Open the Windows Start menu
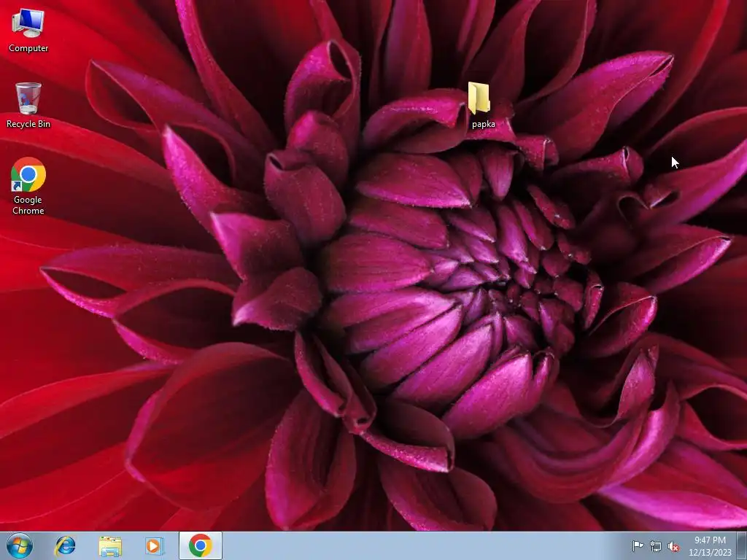This screenshot has height=560, width=747. tap(20, 545)
